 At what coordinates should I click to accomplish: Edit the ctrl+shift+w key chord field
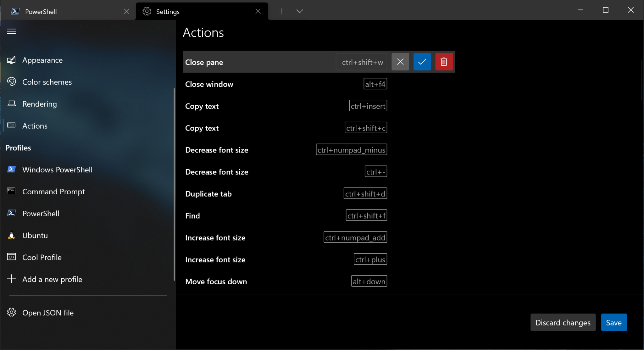coord(362,62)
